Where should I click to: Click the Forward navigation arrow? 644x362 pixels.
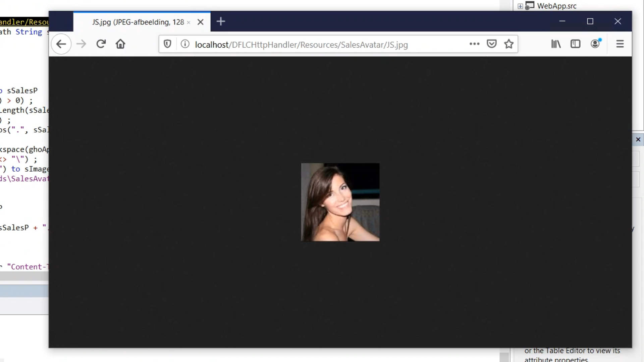coord(81,44)
